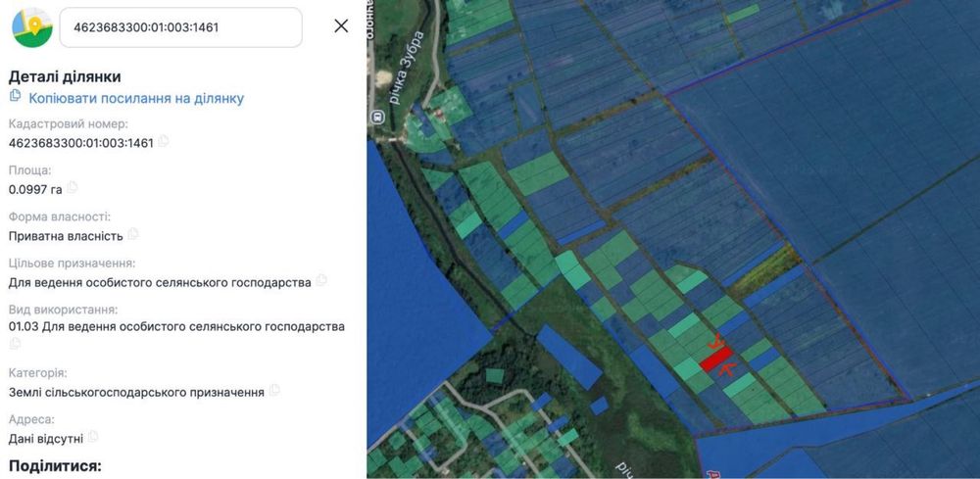This screenshot has height=479, width=980.
Task: Select the 'Приватна власність' value
Action: click(66, 236)
